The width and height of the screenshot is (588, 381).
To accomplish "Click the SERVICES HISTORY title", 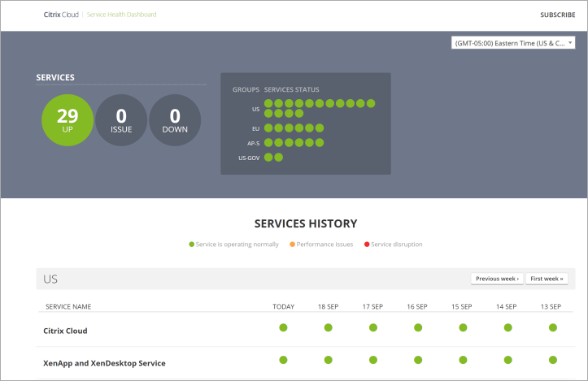I will 306,223.
